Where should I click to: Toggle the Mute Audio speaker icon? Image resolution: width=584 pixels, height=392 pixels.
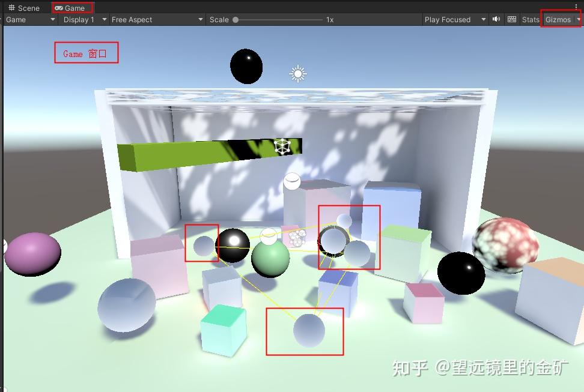pos(496,19)
